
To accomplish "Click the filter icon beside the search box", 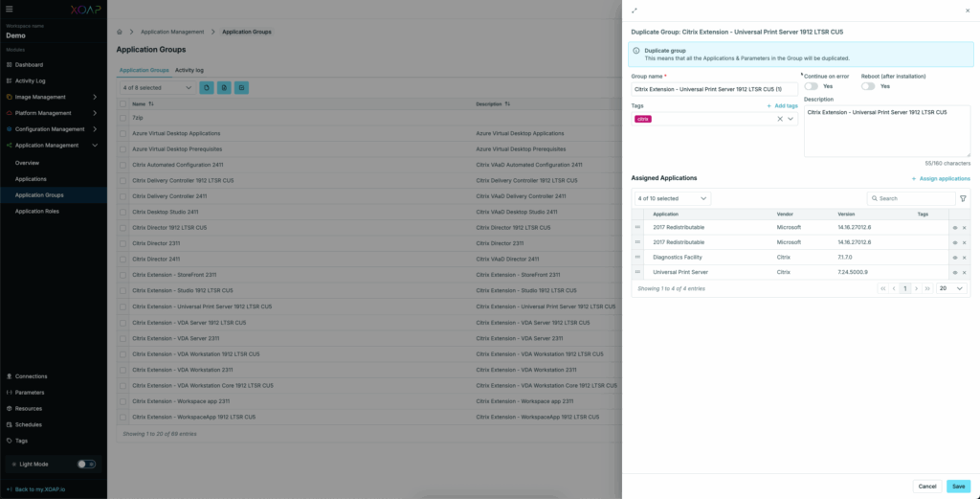I will click(x=963, y=198).
